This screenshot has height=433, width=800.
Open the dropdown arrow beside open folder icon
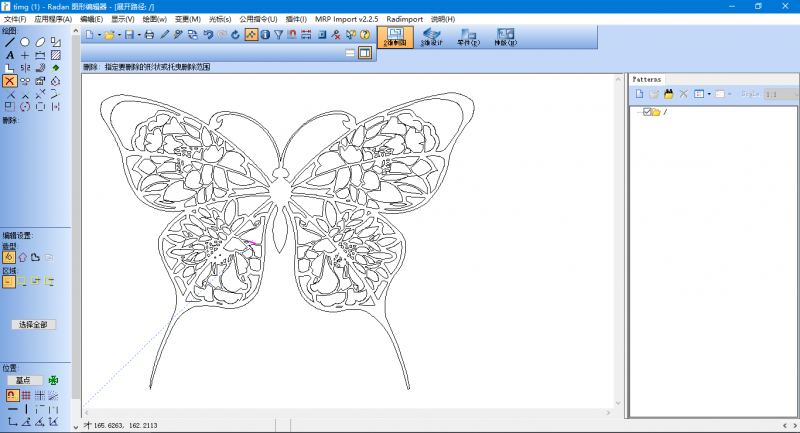pyautogui.click(x=119, y=35)
